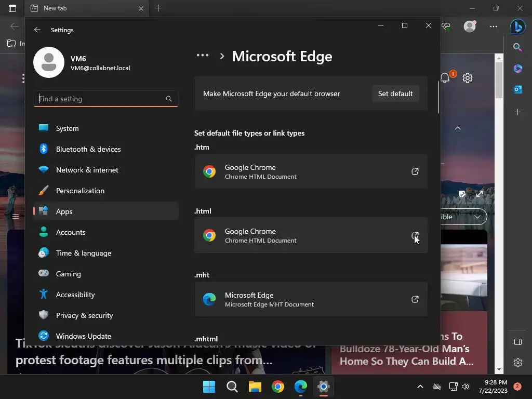Click the Set default button

395,94
